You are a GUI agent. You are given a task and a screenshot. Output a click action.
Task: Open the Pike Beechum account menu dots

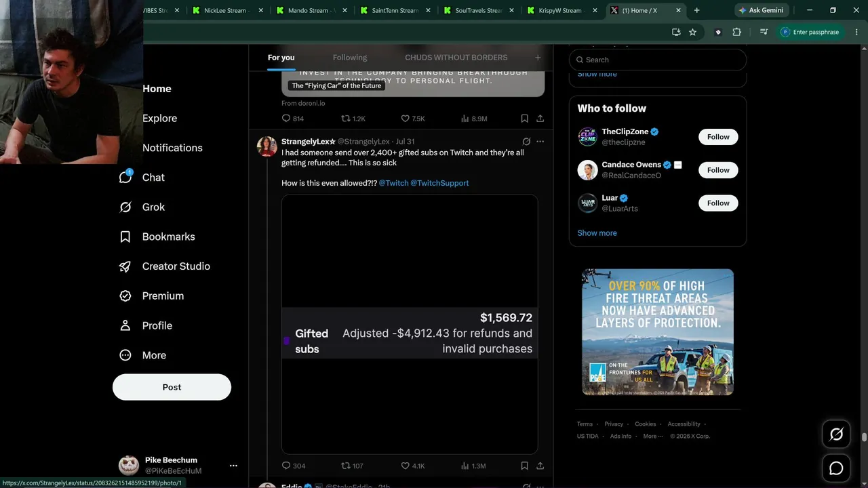pyautogui.click(x=233, y=466)
